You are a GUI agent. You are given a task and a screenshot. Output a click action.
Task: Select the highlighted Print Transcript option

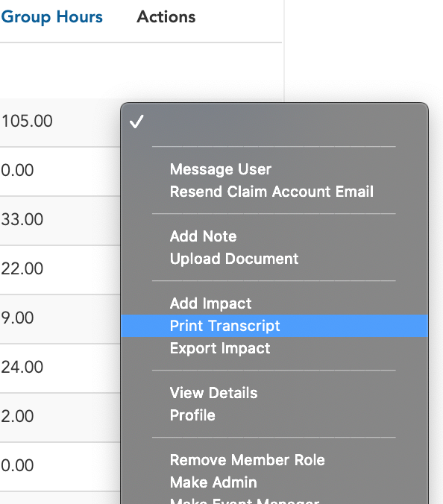(274, 326)
